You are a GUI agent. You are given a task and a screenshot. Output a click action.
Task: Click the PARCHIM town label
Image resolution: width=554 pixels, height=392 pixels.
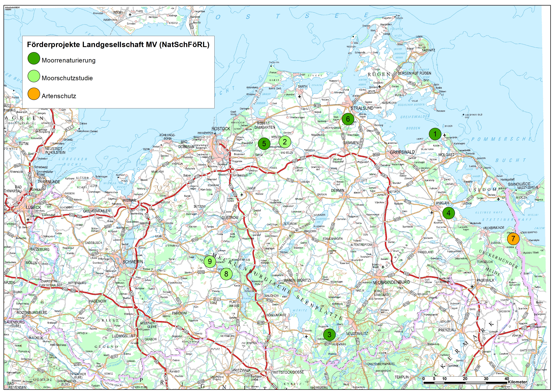tap(179, 313)
